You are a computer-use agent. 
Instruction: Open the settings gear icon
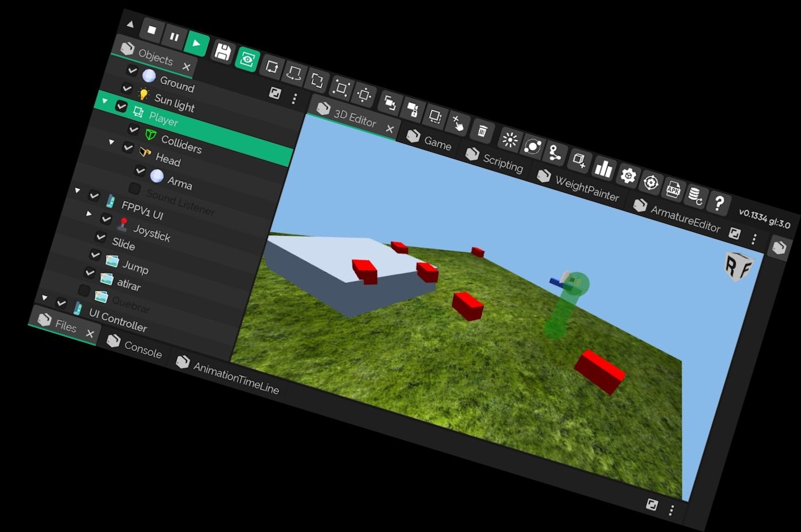[628, 175]
